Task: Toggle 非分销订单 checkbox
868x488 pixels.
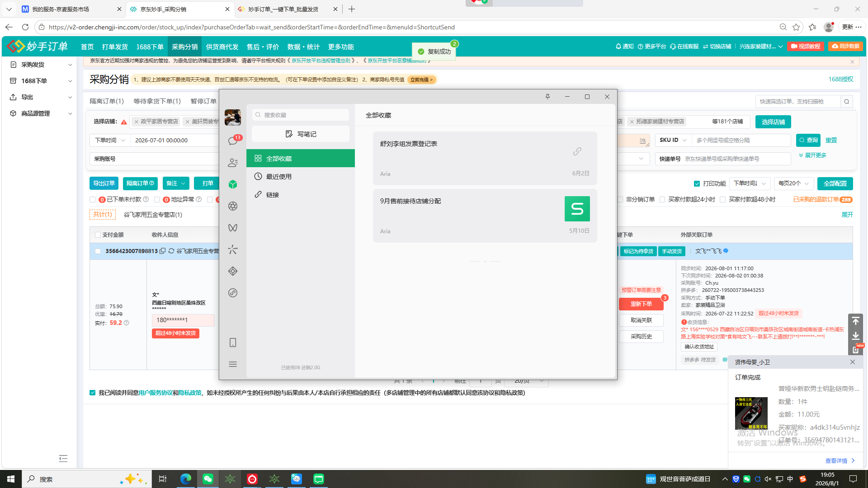Action: point(620,199)
